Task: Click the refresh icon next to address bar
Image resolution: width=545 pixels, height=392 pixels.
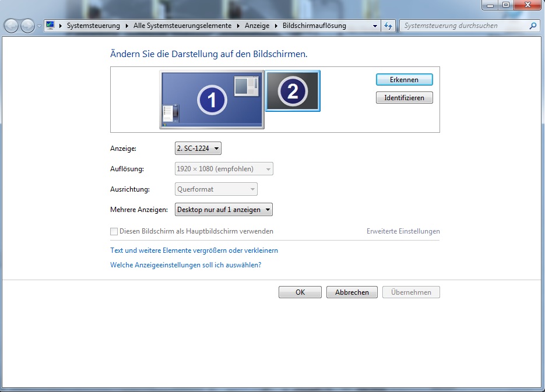Action: (x=388, y=26)
